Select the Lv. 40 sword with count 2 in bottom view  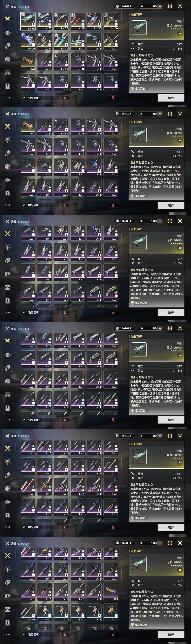pos(28,612)
